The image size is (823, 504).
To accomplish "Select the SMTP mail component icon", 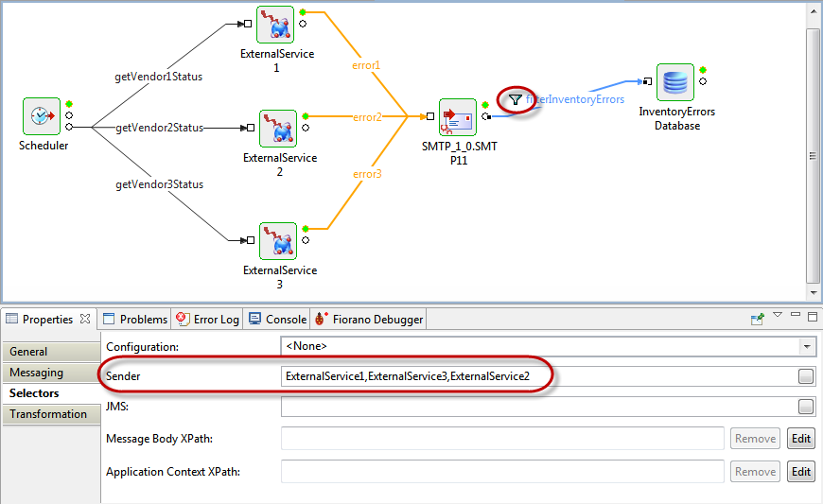I will coord(457,117).
